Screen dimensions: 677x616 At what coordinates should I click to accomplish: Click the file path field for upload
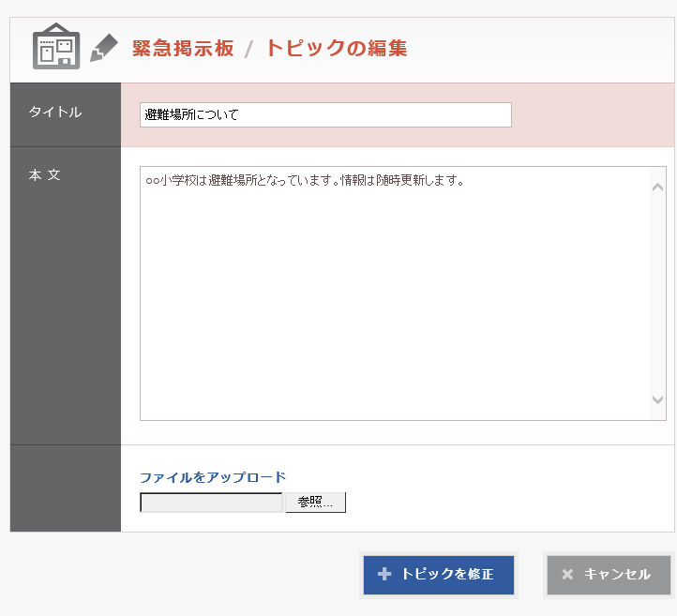pos(211,503)
